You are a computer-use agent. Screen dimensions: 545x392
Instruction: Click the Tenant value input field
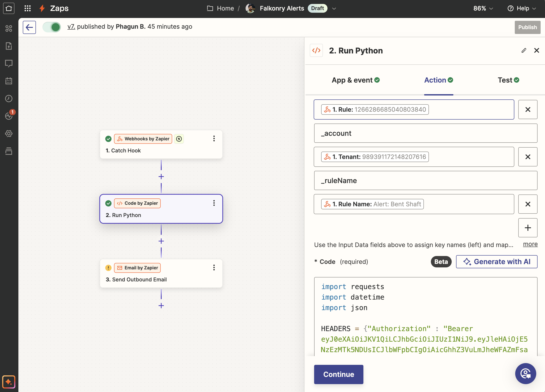414,157
